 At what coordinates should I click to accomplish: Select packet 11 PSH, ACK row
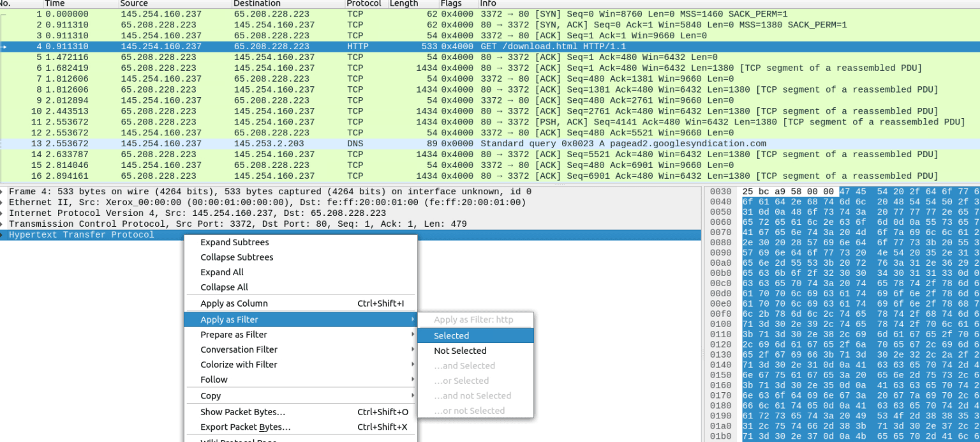click(490, 122)
